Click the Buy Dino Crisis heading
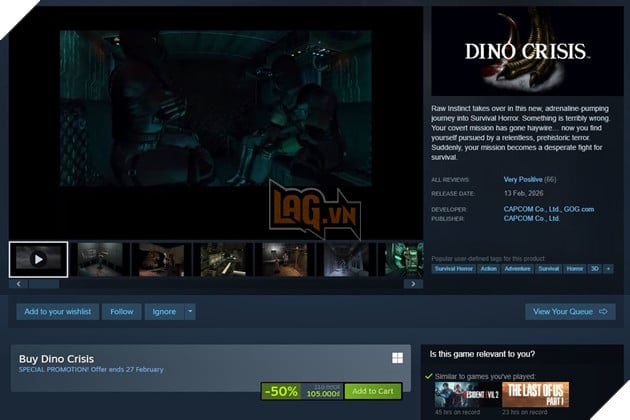Screen dimensions: 630x420 (x=56, y=359)
